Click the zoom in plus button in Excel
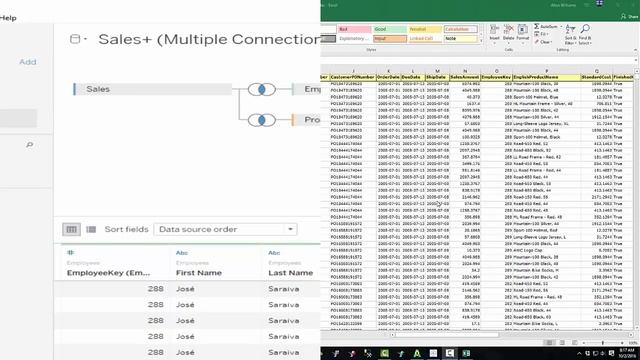640x360 pixels. pyautogui.click(x=622, y=343)
